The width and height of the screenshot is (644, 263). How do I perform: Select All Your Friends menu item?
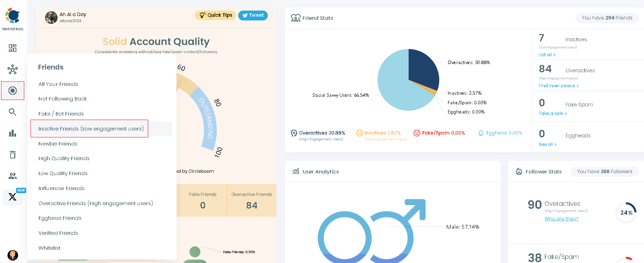pyautogui.click(x=58, y=84)
